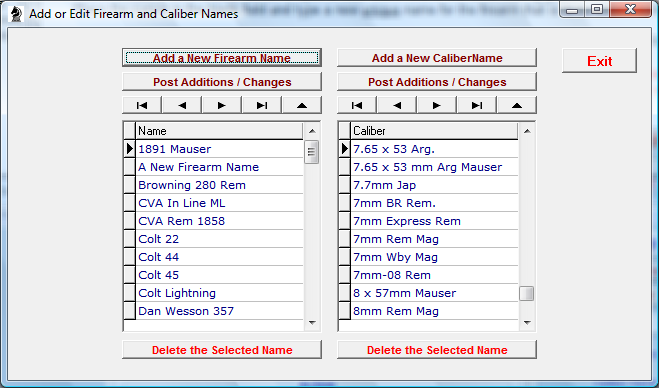Select the CVA Rem 1858 row

pyautogui.click(x=219, y=221)
